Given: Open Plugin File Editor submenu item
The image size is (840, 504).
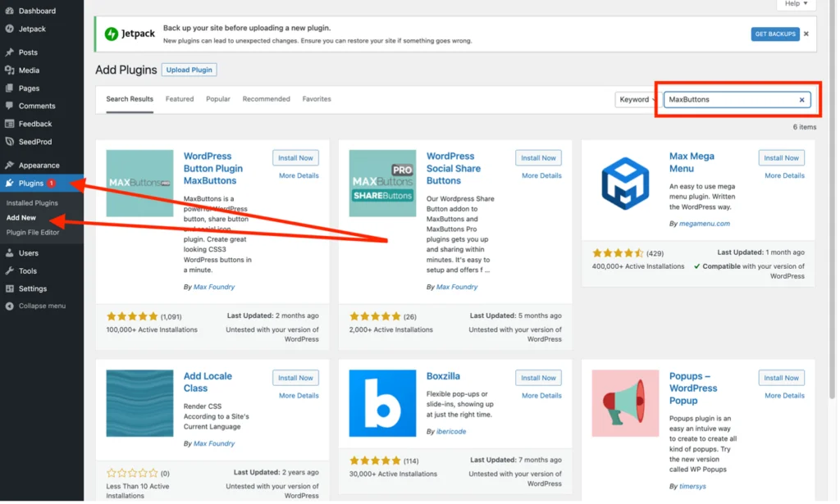Looking at the screenshot, I should coord(33,234).
